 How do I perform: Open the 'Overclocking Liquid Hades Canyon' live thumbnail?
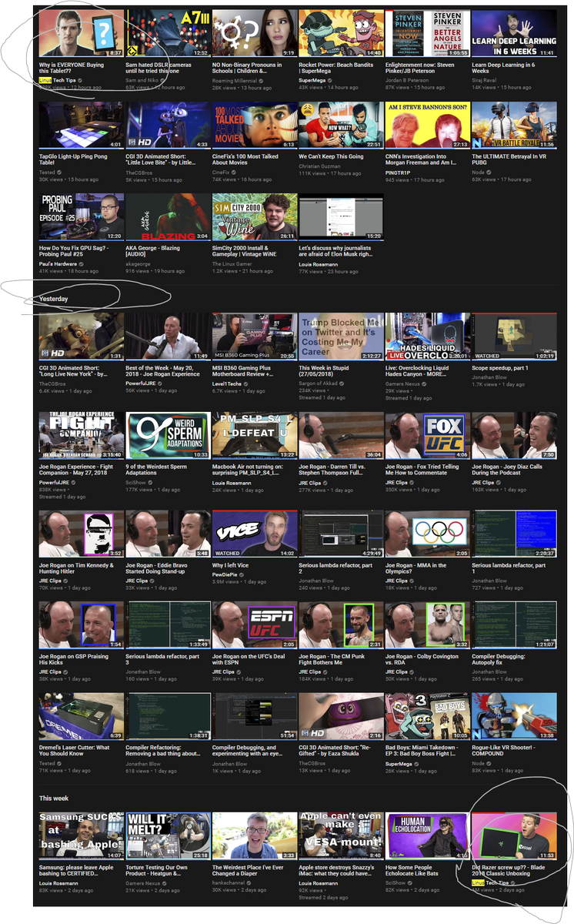428,336
